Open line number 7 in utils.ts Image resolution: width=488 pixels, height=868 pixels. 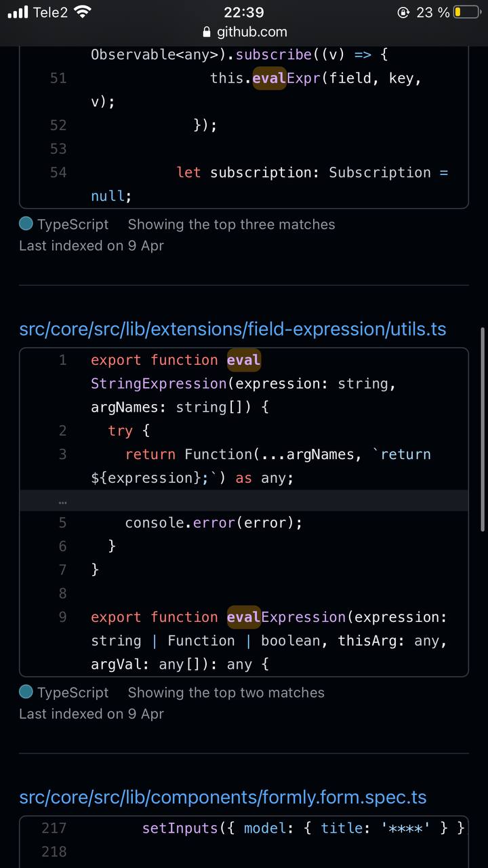[x=63, y=570]
